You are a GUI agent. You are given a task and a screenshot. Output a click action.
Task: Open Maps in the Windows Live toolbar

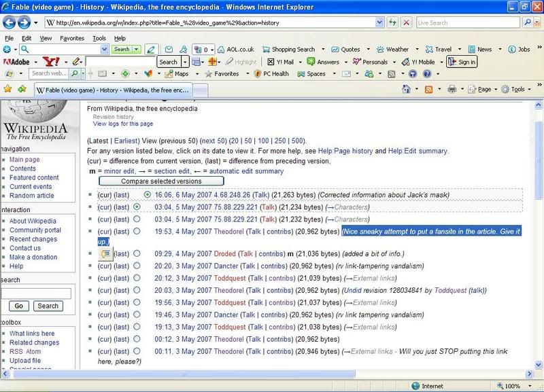(177, 74)
